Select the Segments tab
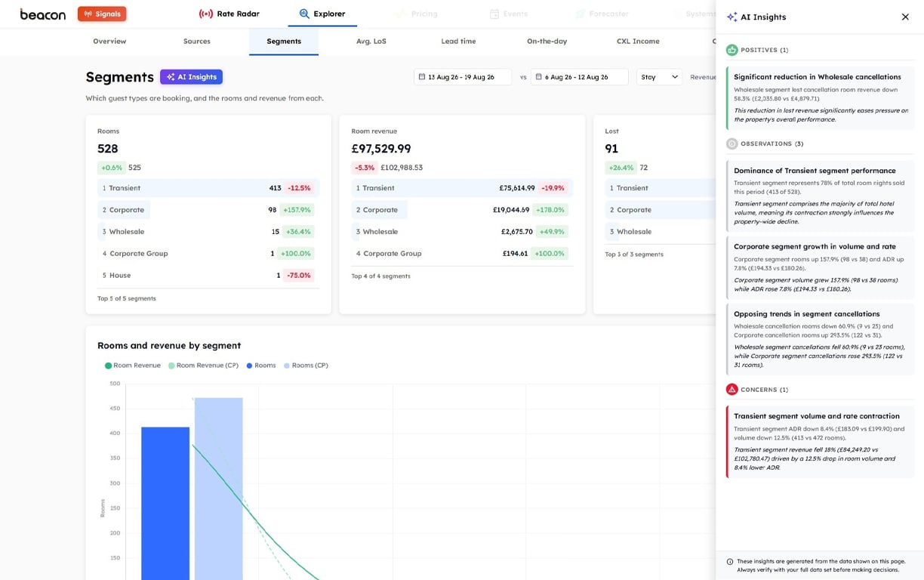 coord(284,42)
